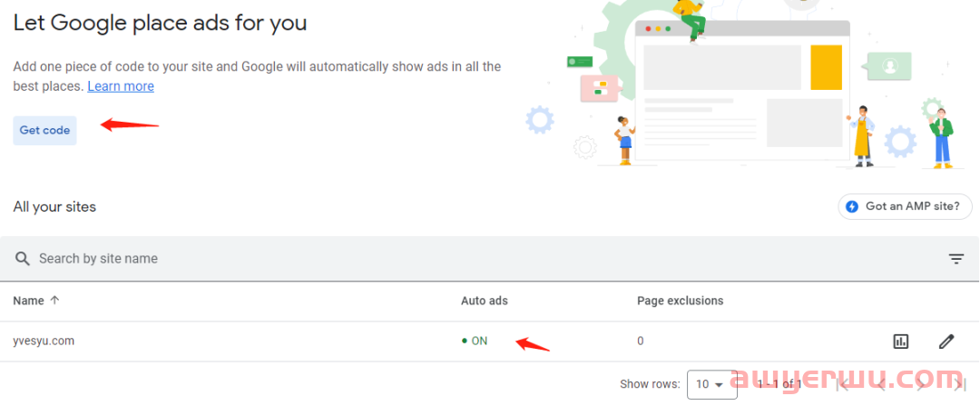Click the Get code button
980x406 pixels.
tap(44, 130)
